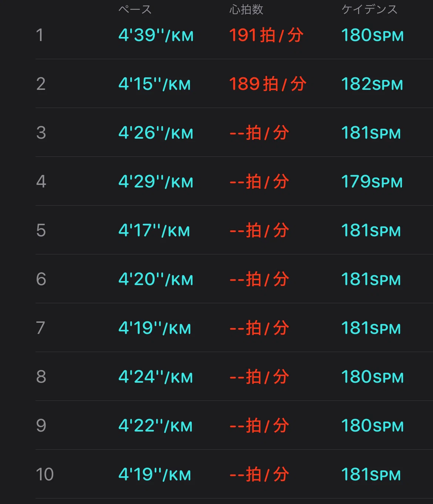Tap the 4'22''/KM pace in split 9
The width and height of the screenshot is (433, 504).
[155, 426]
